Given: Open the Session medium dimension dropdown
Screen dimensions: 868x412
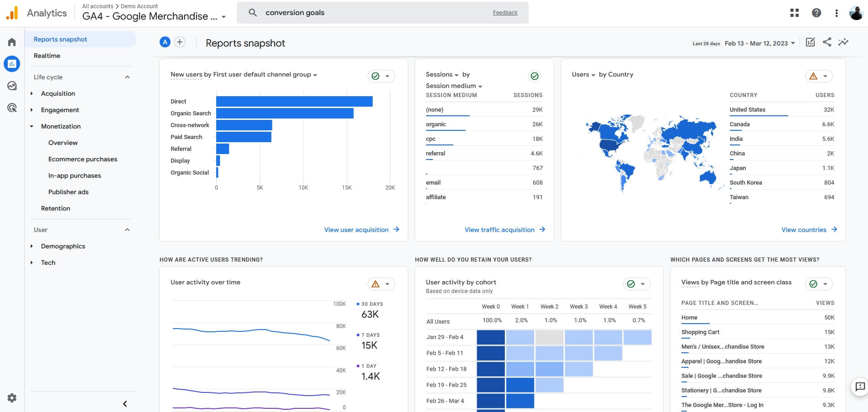Looking at the screenshot, I should (454, 86).
